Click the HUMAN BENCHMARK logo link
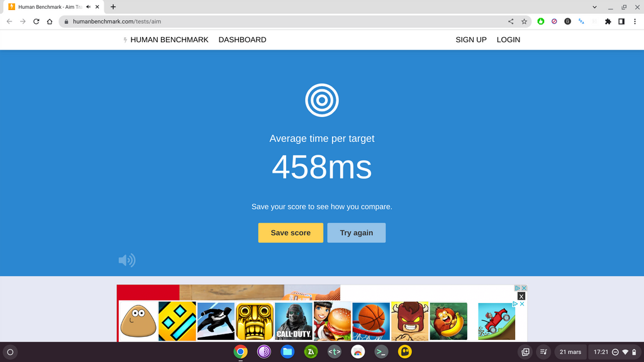644x362 pixels. pyautogui.click(x=166, y=40)
